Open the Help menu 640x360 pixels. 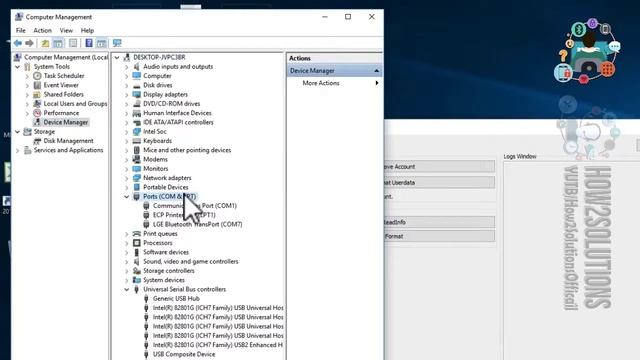click(x=87, y=30)
